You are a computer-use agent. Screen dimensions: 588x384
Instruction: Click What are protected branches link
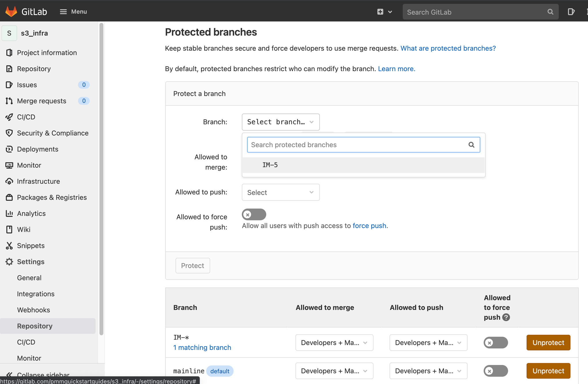click(448, 48)
